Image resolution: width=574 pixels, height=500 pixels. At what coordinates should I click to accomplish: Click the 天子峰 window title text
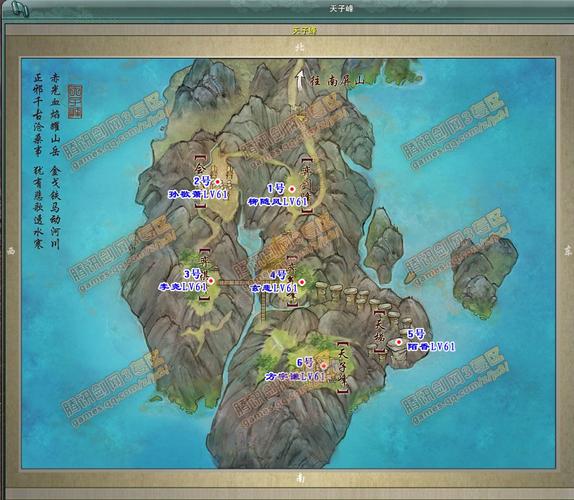[341, 8]
